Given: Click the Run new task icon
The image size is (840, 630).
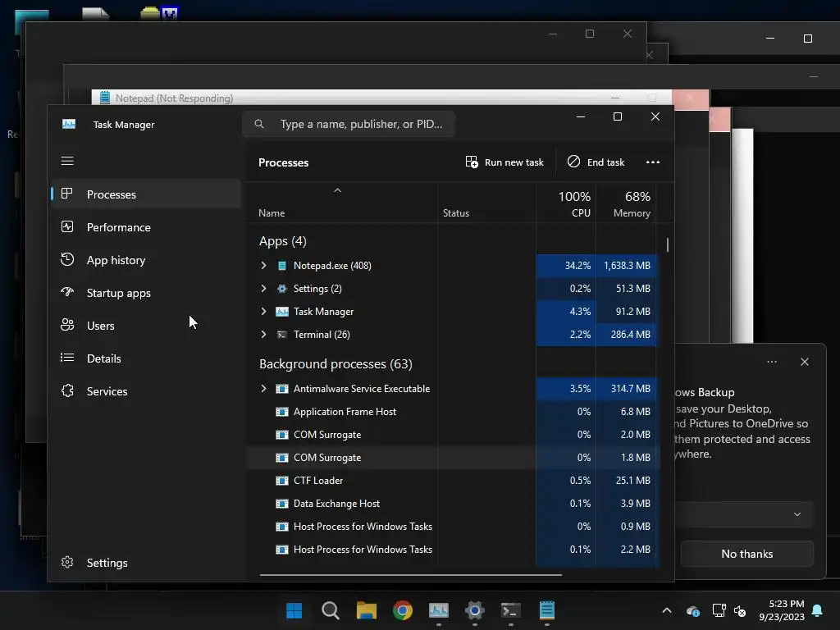Looking at the screenshot, I should (472, 162).
